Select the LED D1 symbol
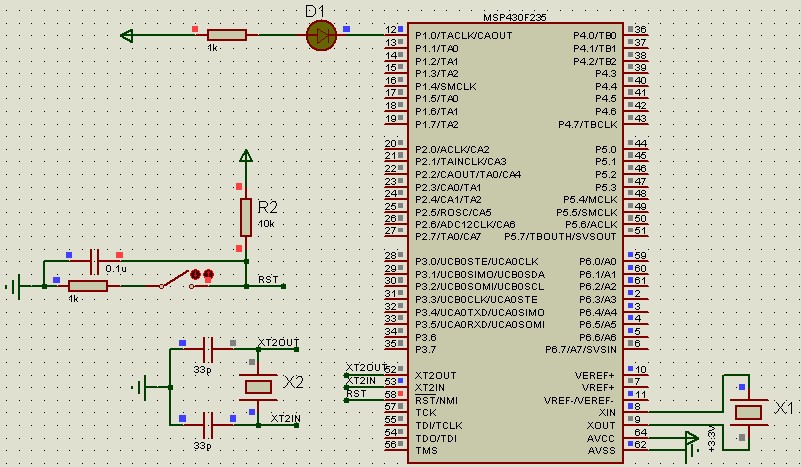This screenshot has width=801, height=467. (321, 35)
